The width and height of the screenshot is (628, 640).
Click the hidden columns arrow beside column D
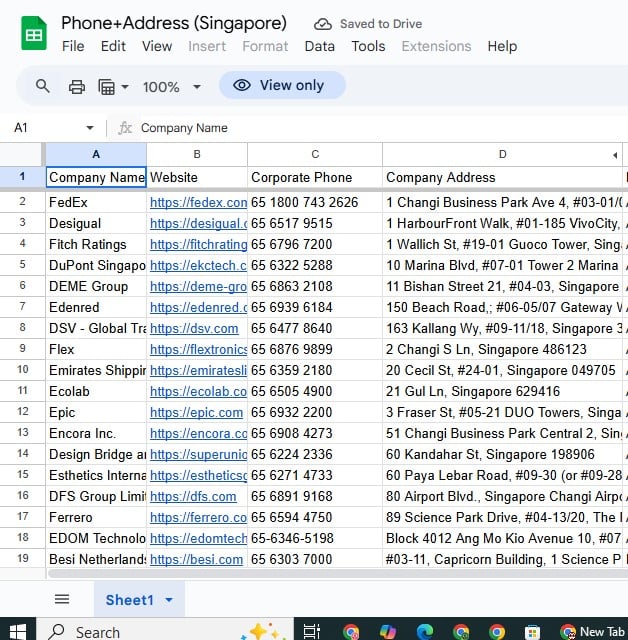click(615, 155)
